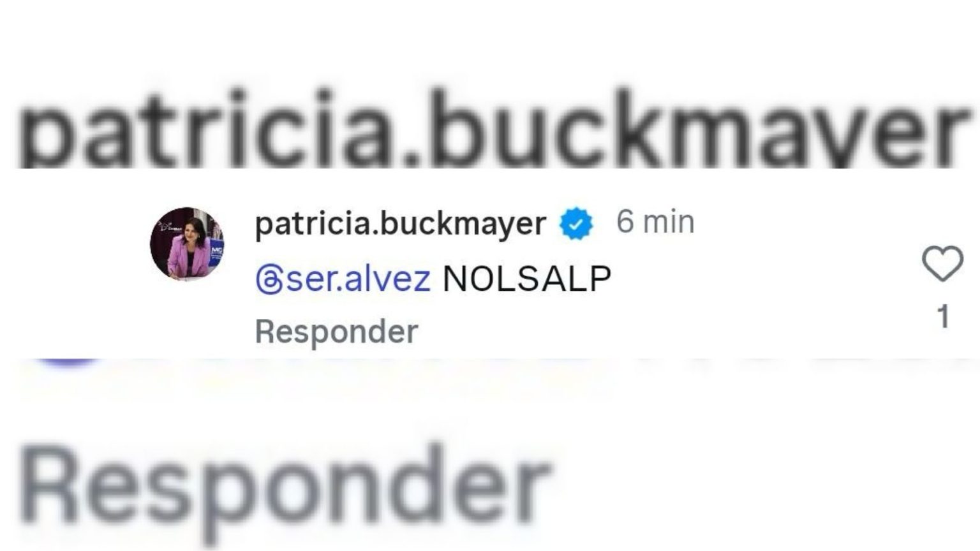Click the 6 min timestamp
980x551 pixels.
point(655,222)
